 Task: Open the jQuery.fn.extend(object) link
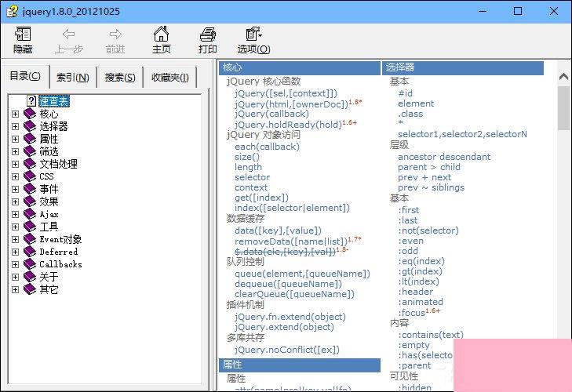(290, 317)
